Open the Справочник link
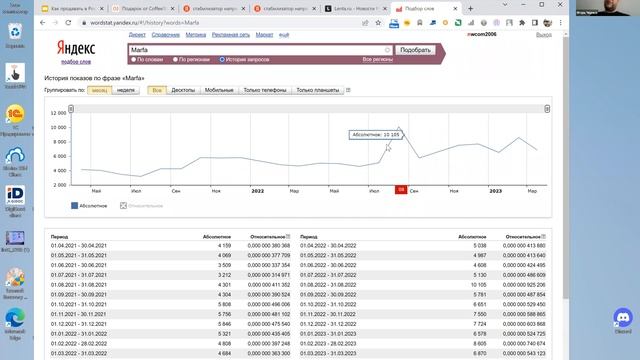The image size is (640, 360). tap(166, 35)
